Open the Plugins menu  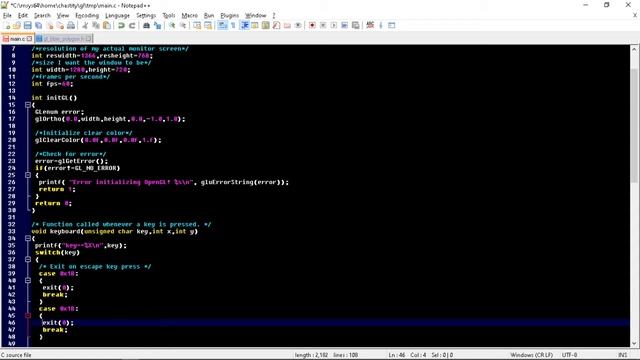point(229,16)
